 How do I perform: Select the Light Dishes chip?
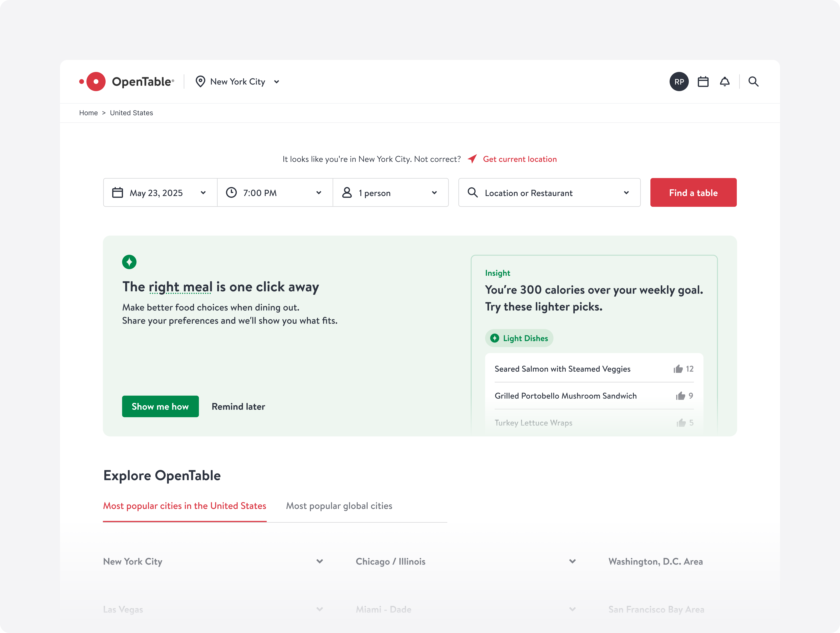[x=519, y=338]
